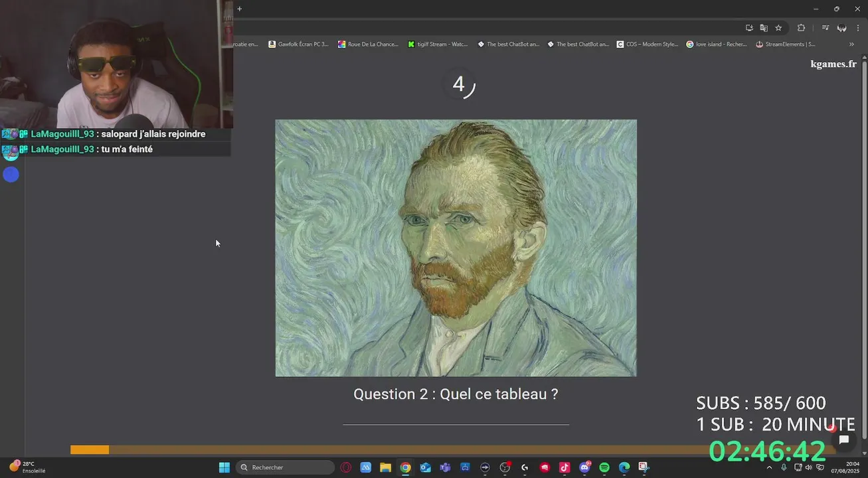Screen dimensions: 868x478
Task: Click the kgames.fr logo text
Action: (833, 64)
